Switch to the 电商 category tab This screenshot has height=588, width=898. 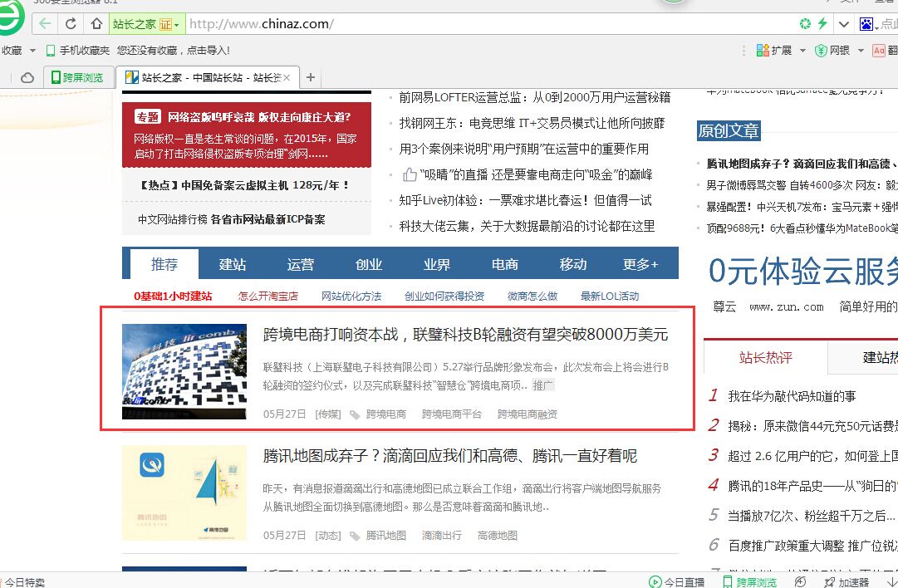coord(505,264)
